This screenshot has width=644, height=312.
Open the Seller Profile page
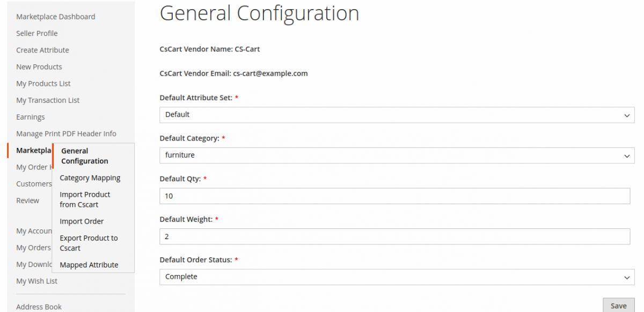coord(37,33)
